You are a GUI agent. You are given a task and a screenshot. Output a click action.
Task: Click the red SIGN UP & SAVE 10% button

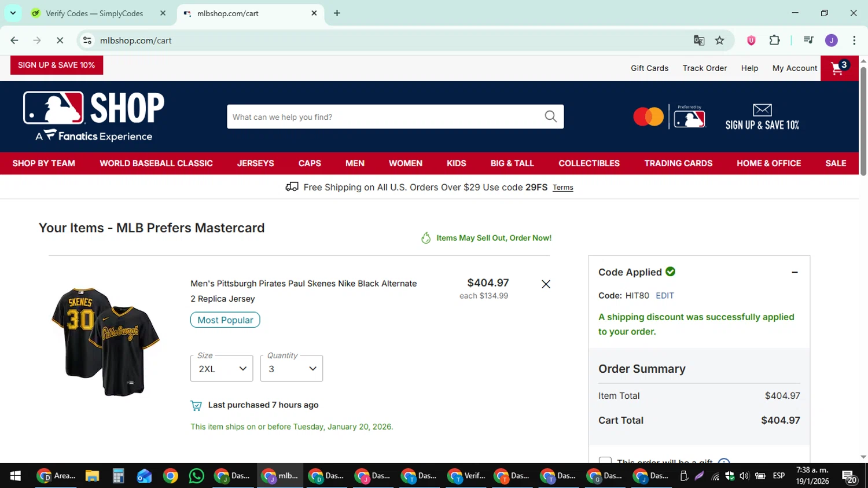tap(57, 65)
